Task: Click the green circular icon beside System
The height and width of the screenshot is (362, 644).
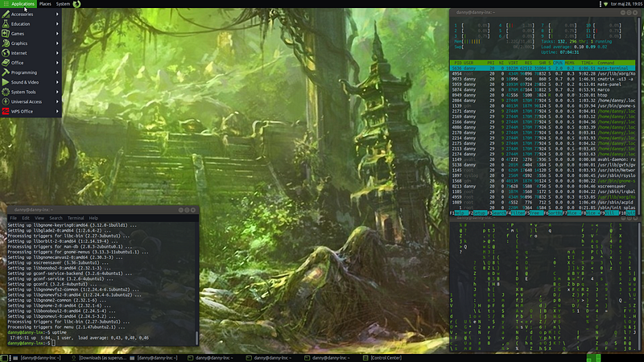Action: [x=76, y=4]
